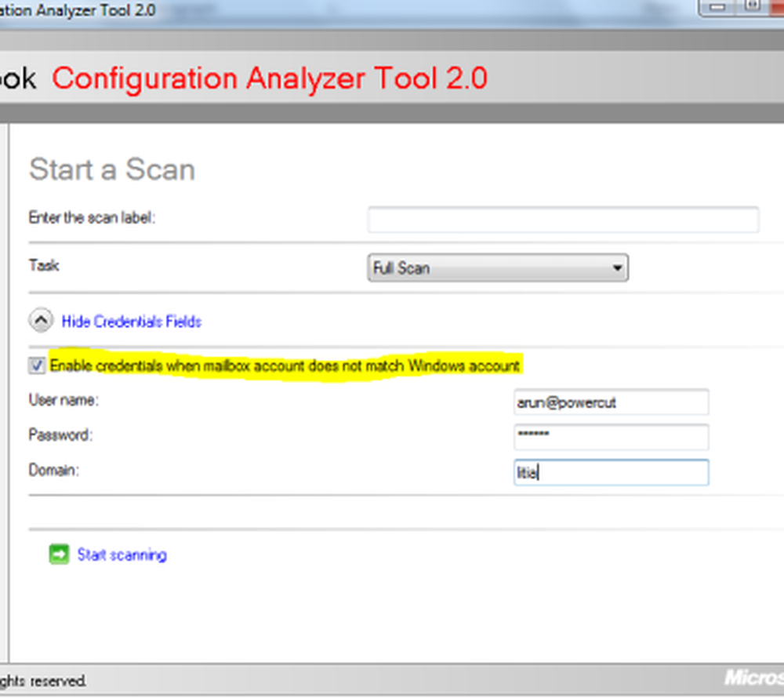Click the 'Enter the scan label:' label
The height and width of the screenshot is (698, 784).
click(x=92, y=217)
